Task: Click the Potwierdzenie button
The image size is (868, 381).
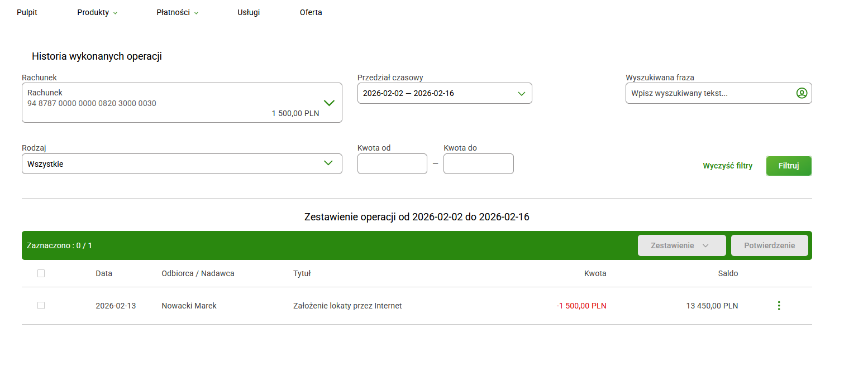Action: click(769, 245)
